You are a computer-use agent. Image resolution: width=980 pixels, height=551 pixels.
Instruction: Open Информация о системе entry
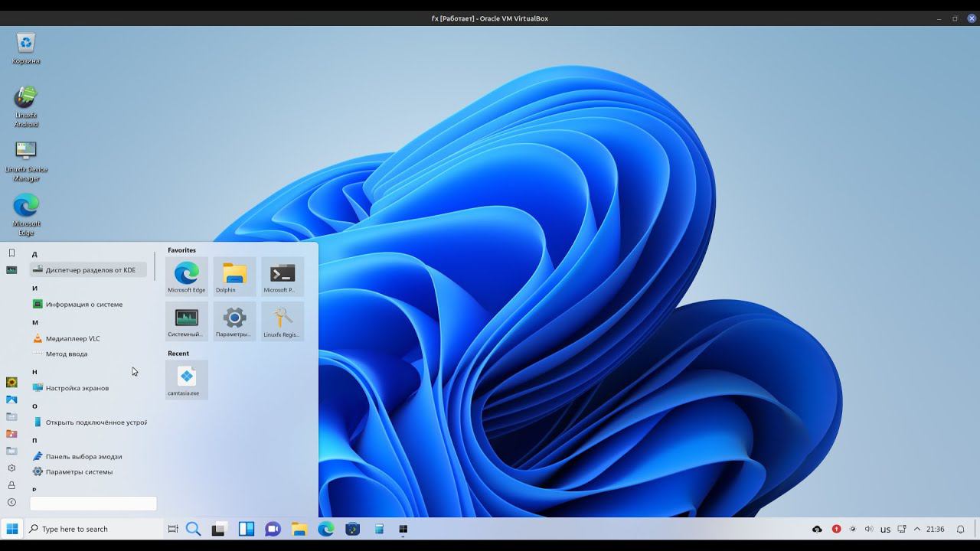(88, 304)
